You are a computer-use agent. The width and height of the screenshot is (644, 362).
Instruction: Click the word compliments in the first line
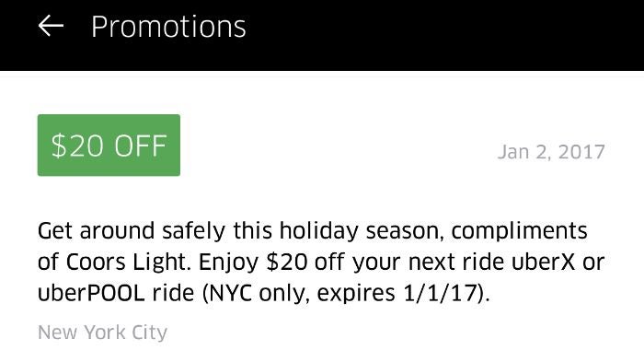[519, 231]
